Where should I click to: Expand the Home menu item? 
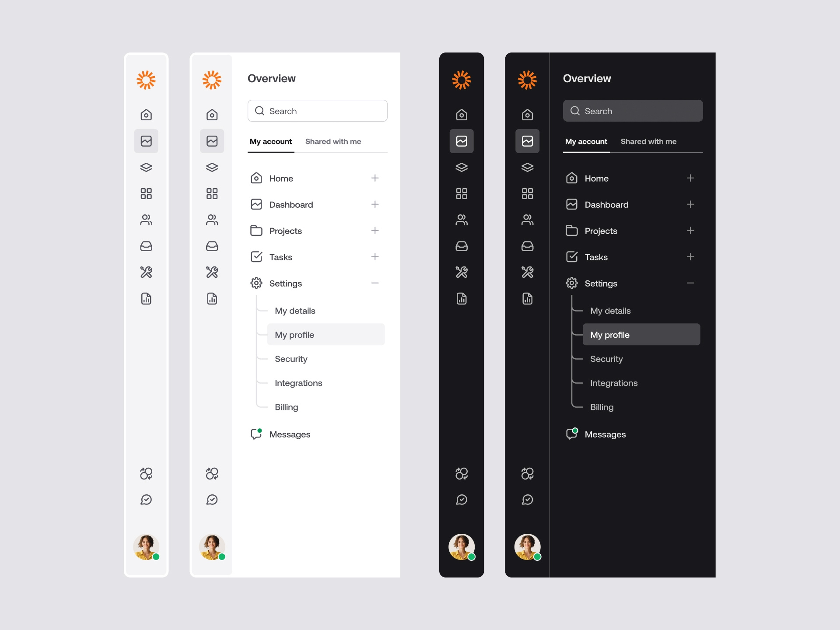pyautogui.click(x=375, y=178)
